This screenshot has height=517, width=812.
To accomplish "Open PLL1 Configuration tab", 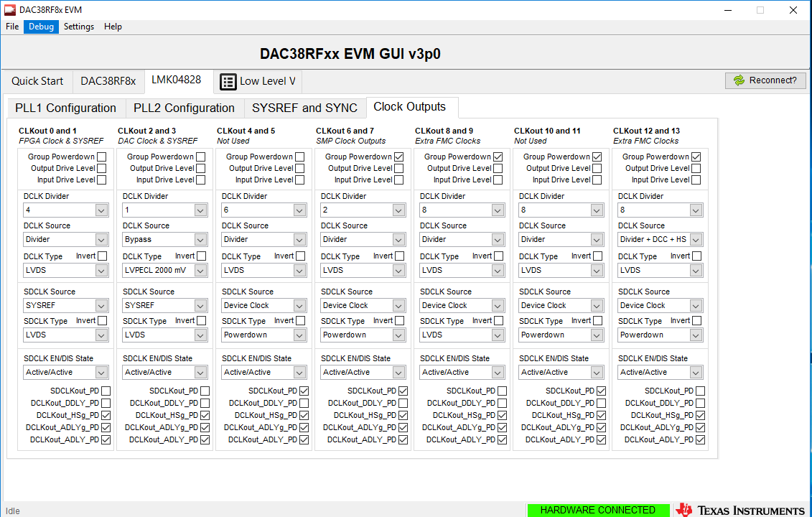I will pos(66,108).
